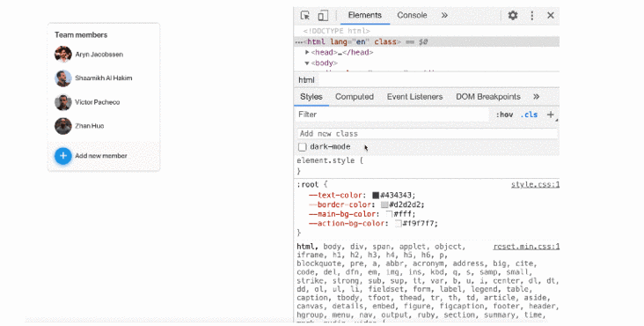
Task: Click the :root selector text
Action: [308, 184]
